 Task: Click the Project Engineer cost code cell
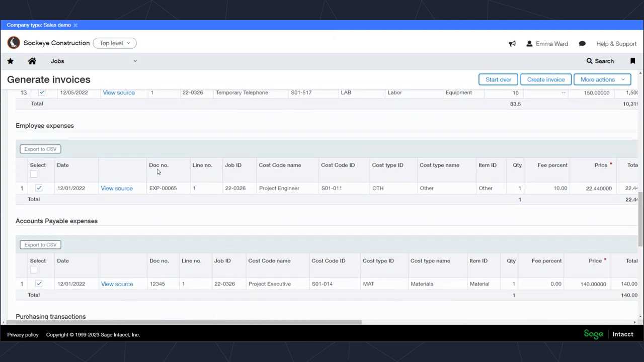[x=279, y=188]
